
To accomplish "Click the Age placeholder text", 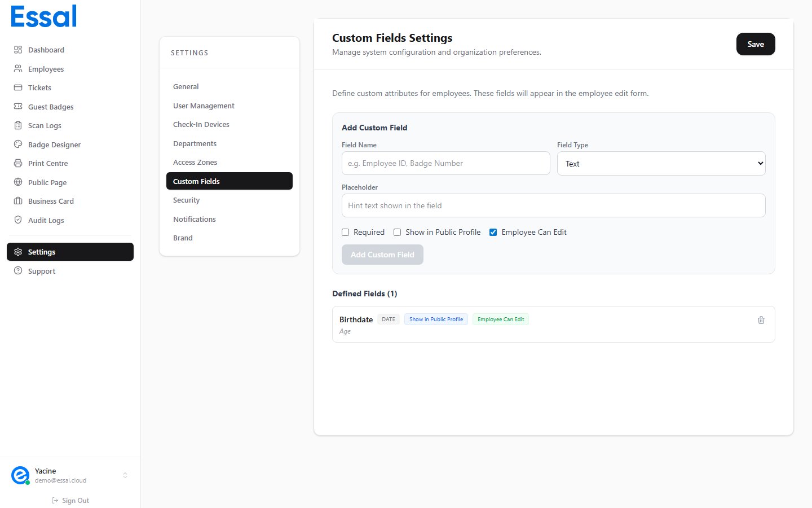I will click(x=345, y=332).
